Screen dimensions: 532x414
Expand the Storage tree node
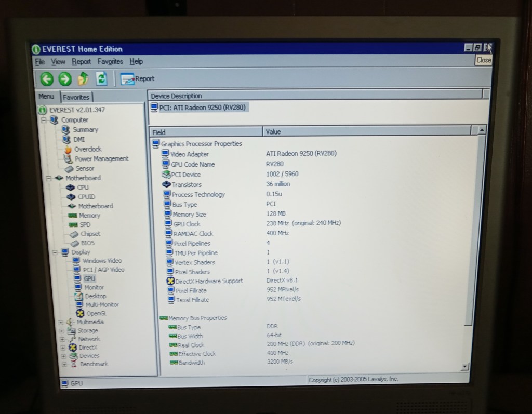click(x=62, y=331)
